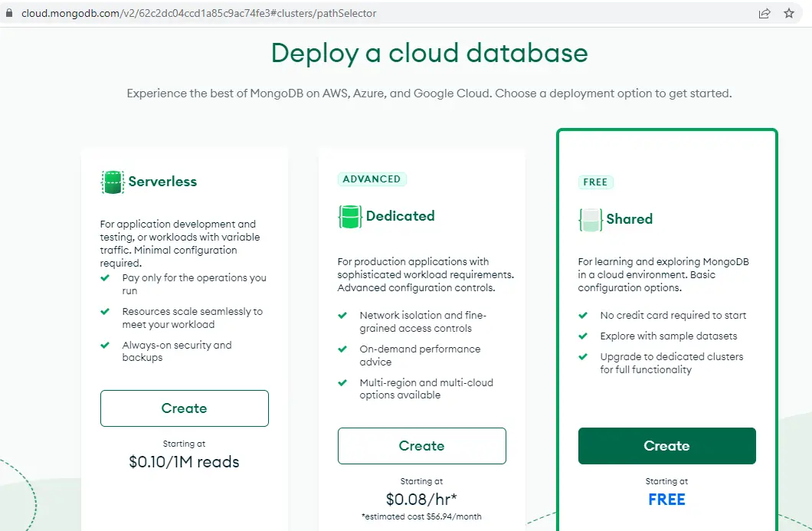Create a free Shared cluster
This screenshot has width=812, height=531.
(x=667, y=445)
